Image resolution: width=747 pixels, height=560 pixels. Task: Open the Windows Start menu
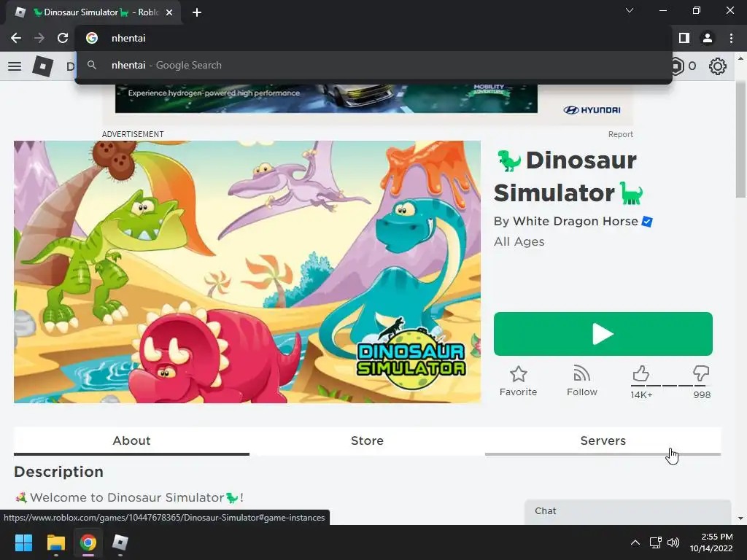click(23, 542)
